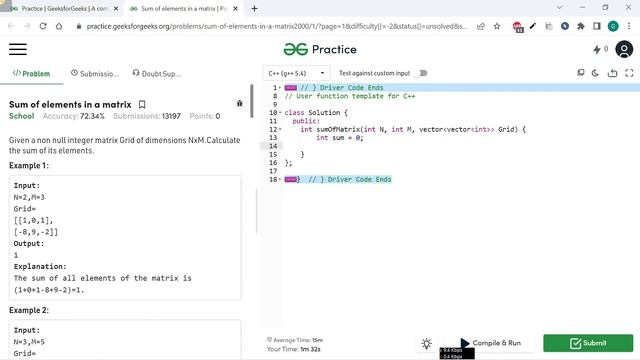The height and width of the screenshot is (360, 640).
Task: Open the C++ language dropdown
Action: [x=296, y=73]
